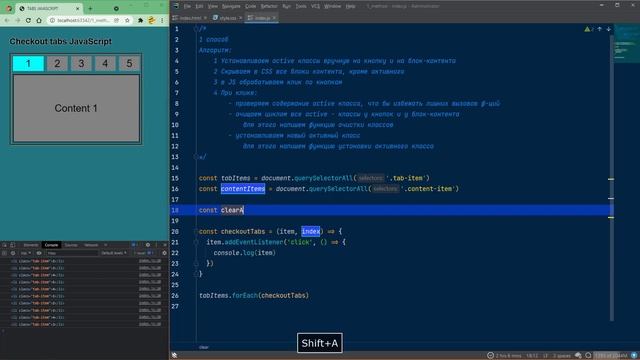This screenshot has width=640, height=360.
Task: Open the Chrome three-dot menu
Action: click(x=162, y=20)
